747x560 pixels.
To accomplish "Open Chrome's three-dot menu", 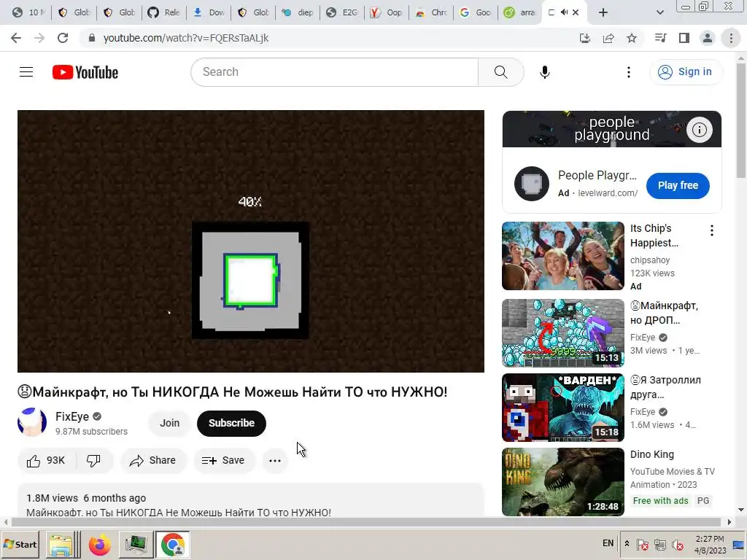I will coord(731,38).
